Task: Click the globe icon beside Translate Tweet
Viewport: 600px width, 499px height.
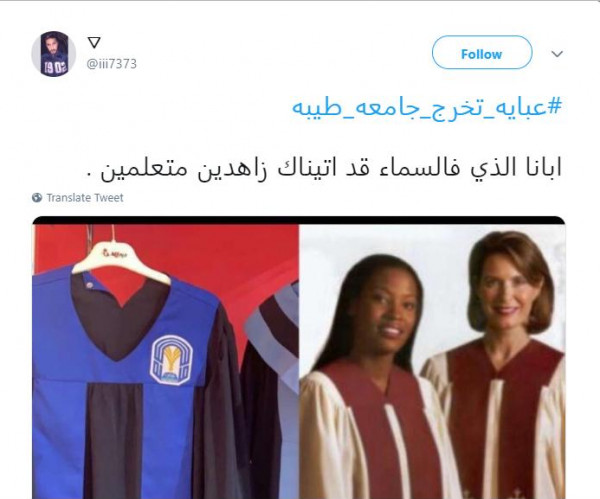Action: click(37, 198)
